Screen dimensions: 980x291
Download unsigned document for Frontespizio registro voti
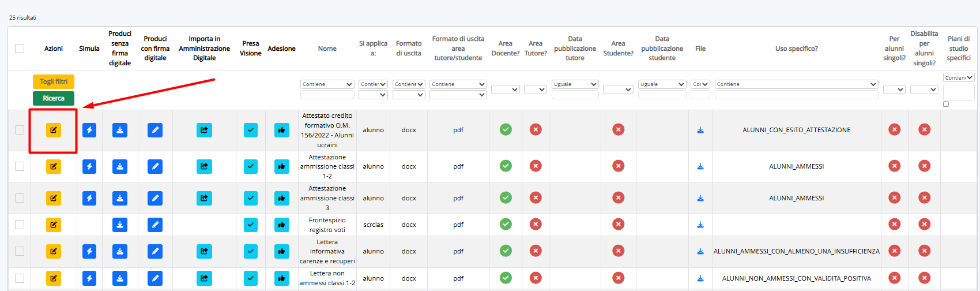click(120, 225)
